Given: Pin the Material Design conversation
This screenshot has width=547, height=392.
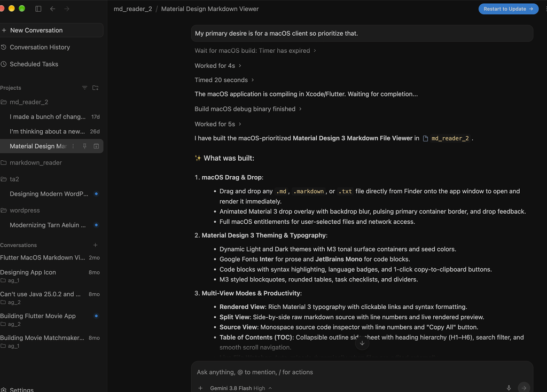Looking at the screenshot, I should click(x=84, y=146).
